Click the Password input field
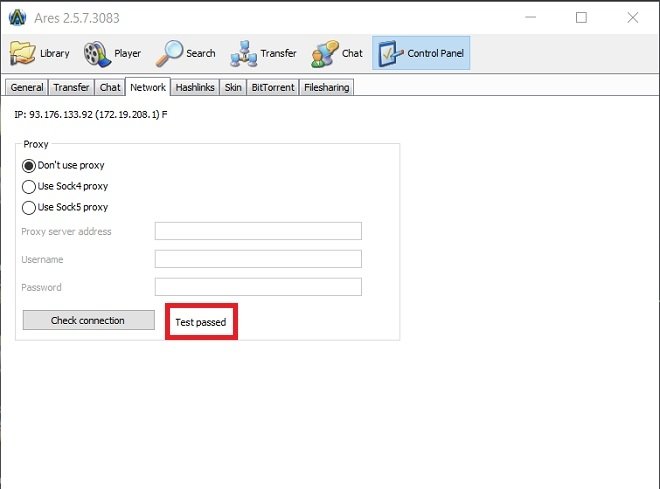The width and height of the screenshot is (660, 489). coord(258,287)
